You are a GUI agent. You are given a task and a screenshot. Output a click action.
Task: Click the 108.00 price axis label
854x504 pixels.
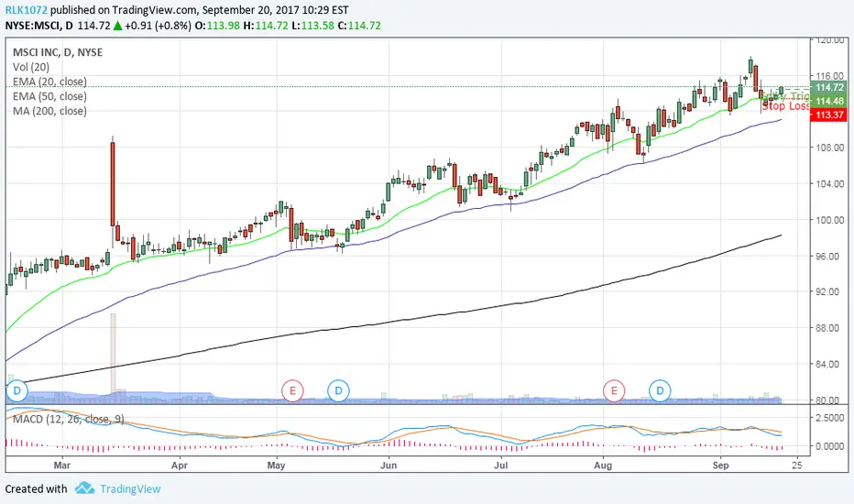tap(831, 148)
